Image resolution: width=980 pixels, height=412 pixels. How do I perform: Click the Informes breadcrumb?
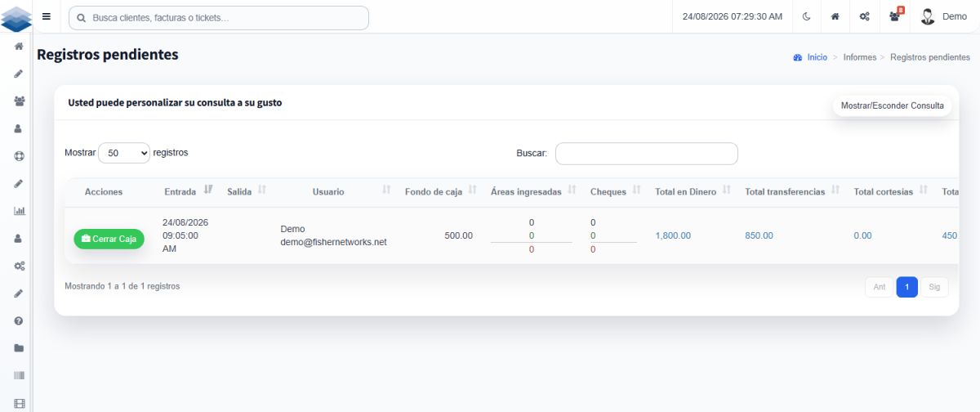click(860, 57)
